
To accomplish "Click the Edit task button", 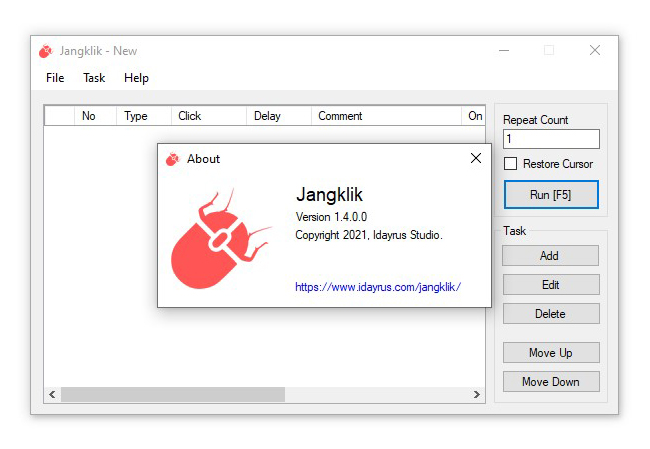I will [551, 284].
